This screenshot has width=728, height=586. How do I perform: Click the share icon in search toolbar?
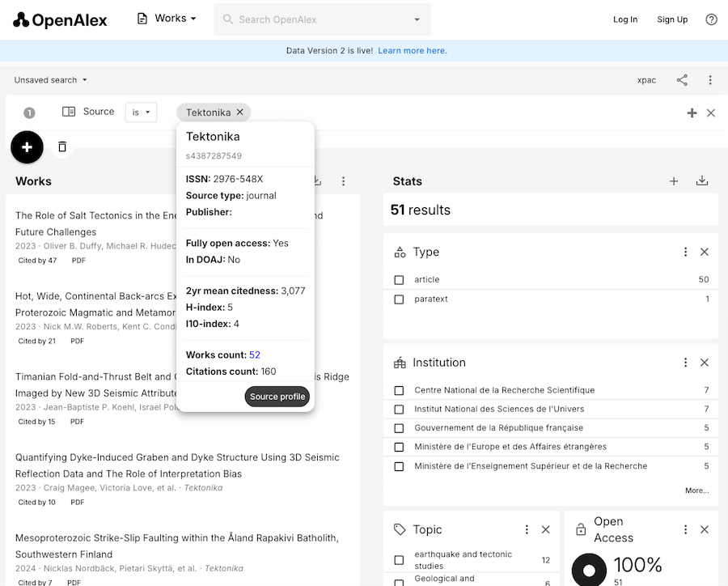tap(683, 80)
